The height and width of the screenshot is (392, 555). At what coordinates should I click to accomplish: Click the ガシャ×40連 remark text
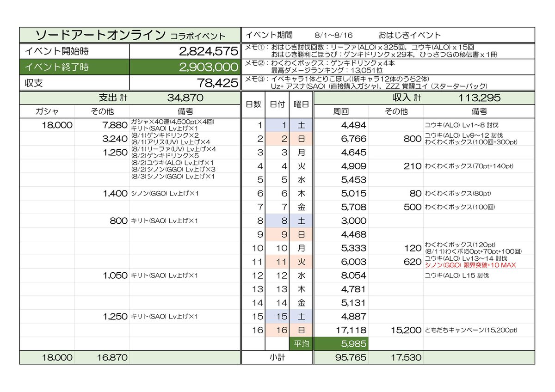coord(172,122)
